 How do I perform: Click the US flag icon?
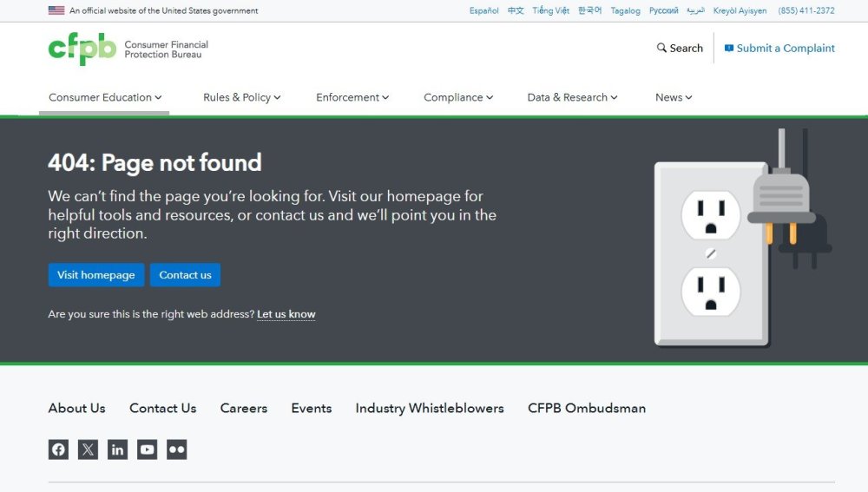56,10
